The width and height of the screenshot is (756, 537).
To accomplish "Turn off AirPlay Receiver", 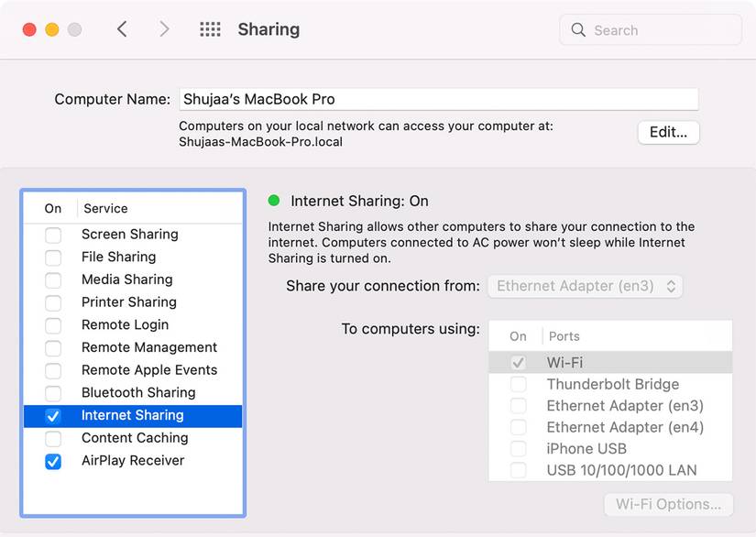I will pos(52,460).
